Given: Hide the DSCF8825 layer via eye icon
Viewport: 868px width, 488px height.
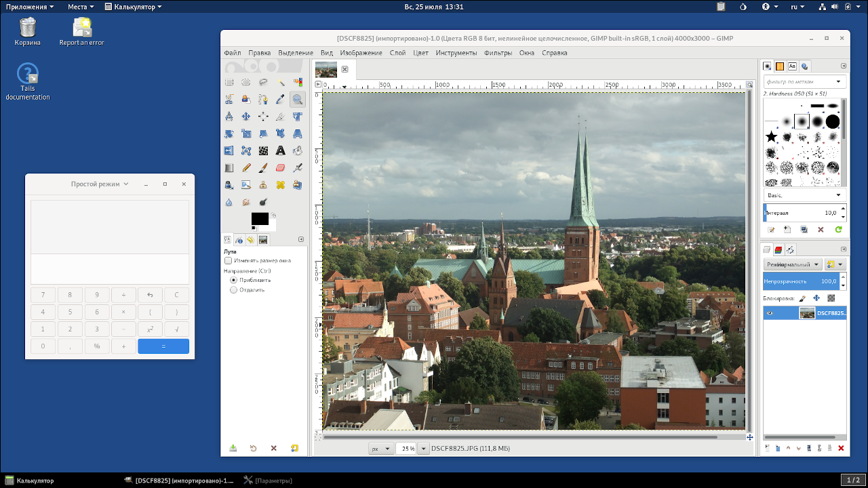Looking at the screenshot, I should 769,313.
